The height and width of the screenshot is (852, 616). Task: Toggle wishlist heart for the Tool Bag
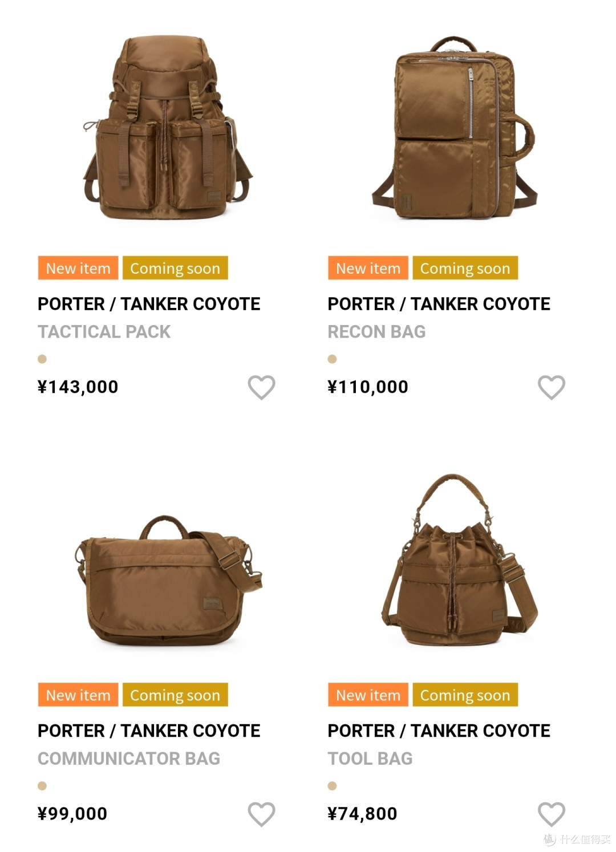point(552,814)
